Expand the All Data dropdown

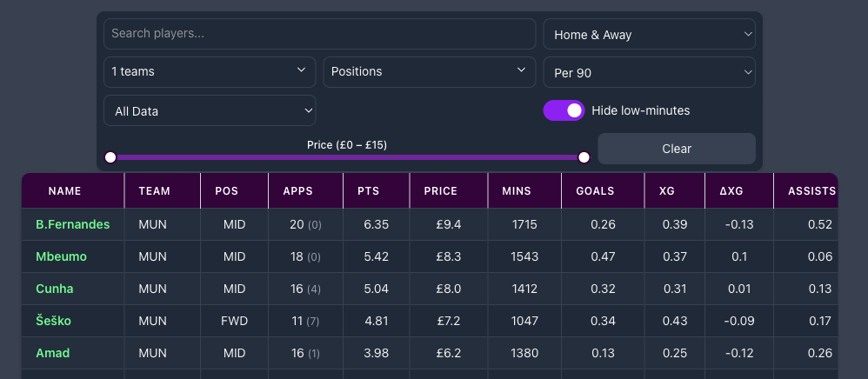209,110
